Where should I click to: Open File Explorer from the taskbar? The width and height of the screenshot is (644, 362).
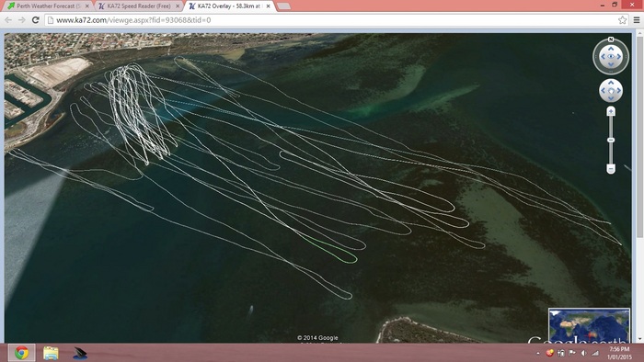click(51, 353)
